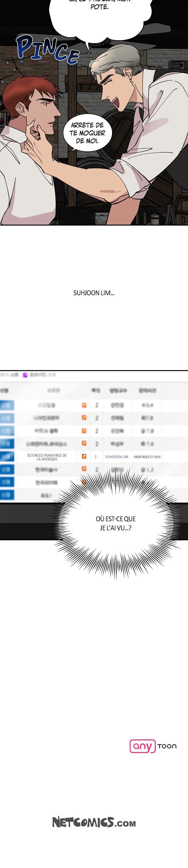188x868 pixels.
Task: Click the orange link icon in the Sciences Humaines de la Musique row
Action: (x=84, y=457)
